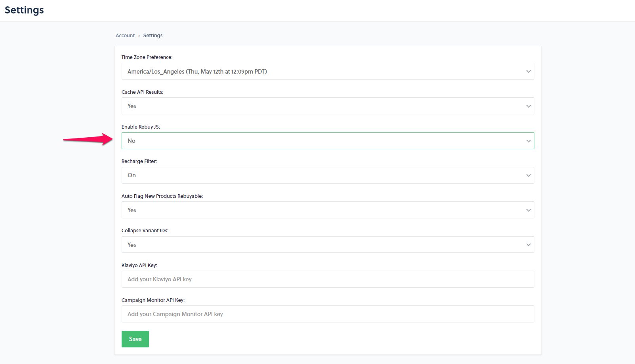Go to Account in the breadcrumb

(x=125, y=36)
